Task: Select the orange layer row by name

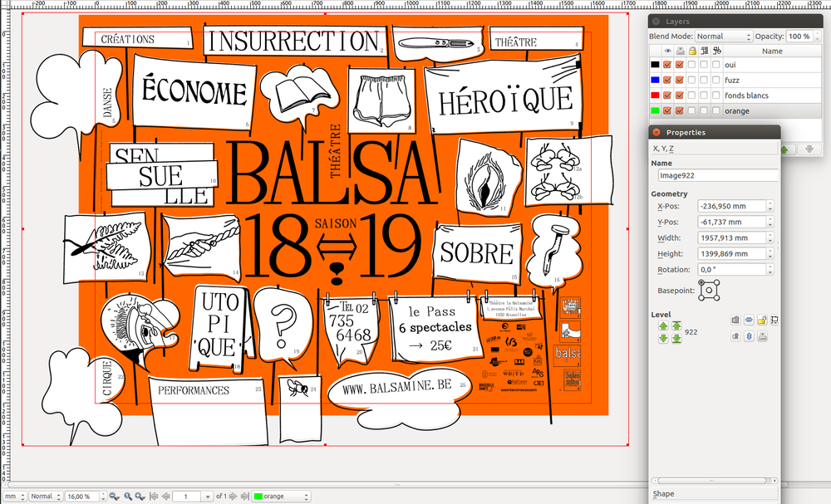Action: pyautogui.click(x=737, y=110)
